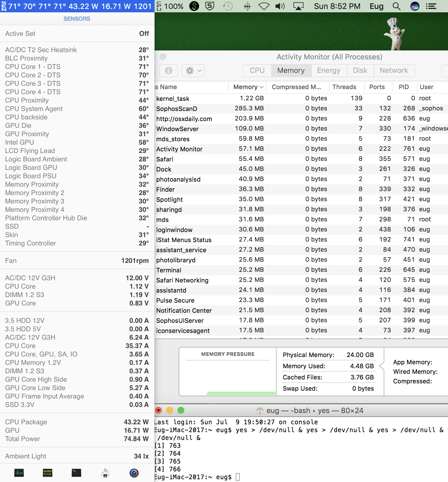
Task: Select the Memory tab
Action: click(x=291, y=70)
